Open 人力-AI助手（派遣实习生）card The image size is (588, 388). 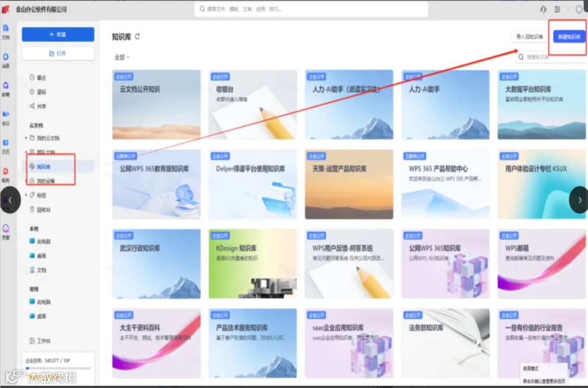tap(349, 105)
